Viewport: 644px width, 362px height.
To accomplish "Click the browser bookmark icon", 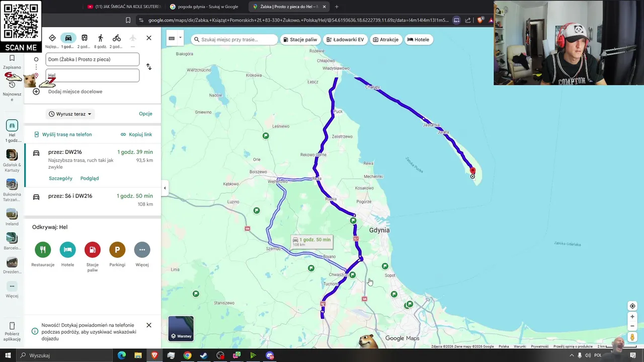I will tap(128, 20).
